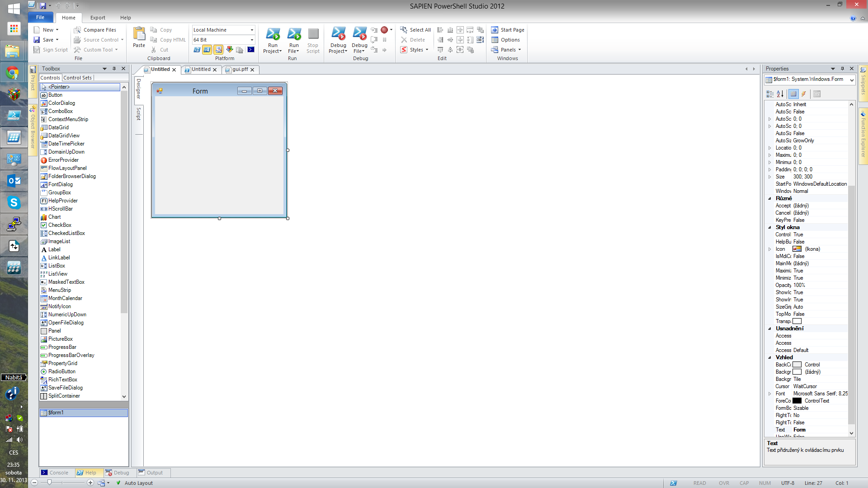Pin the Properties panel
Image resolution: width=868 pixels, height=488 pixels.
click(842, 69)
